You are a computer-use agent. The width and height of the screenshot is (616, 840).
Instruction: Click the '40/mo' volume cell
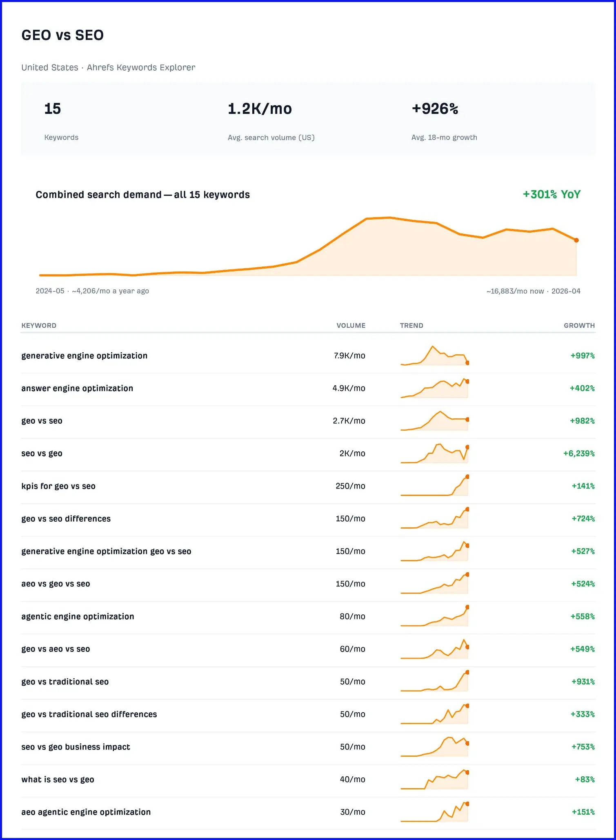pyautogui.click(x=352, y=780)
